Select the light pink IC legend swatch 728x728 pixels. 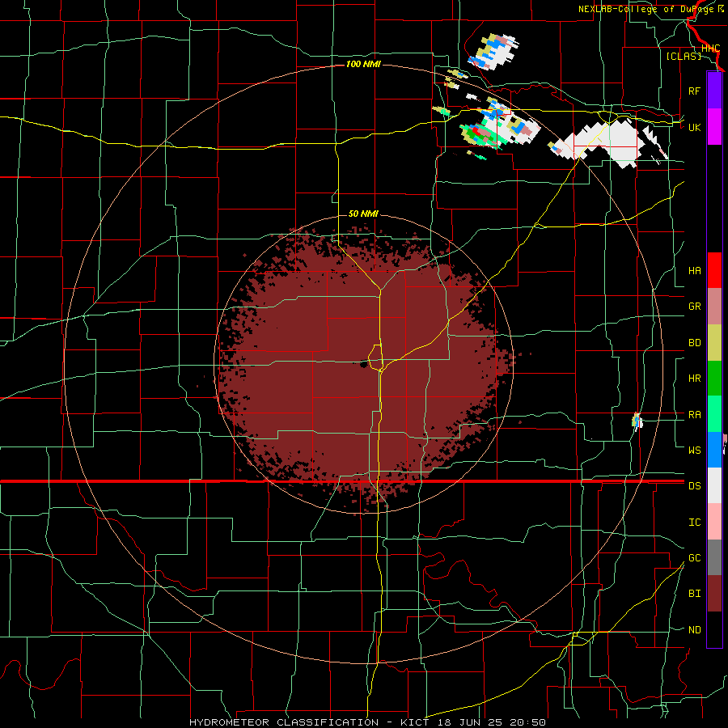coord(714,522)
